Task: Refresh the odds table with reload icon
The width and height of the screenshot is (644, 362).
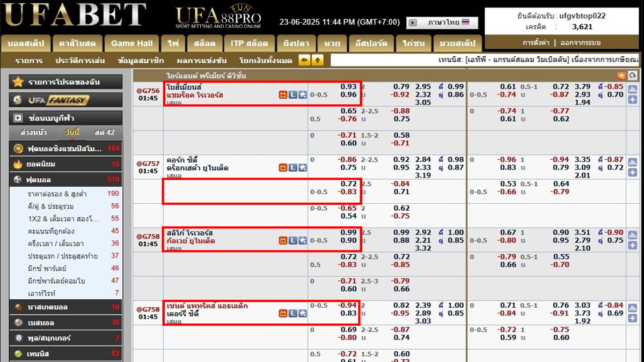Action: click(632, 76)
